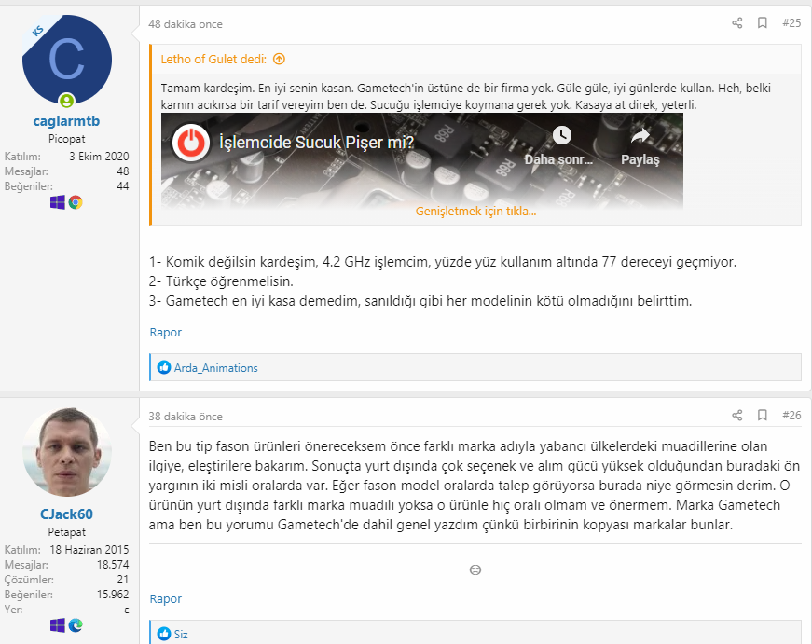Open caglarmtb's avatar profile

click(x=67, y=60)
